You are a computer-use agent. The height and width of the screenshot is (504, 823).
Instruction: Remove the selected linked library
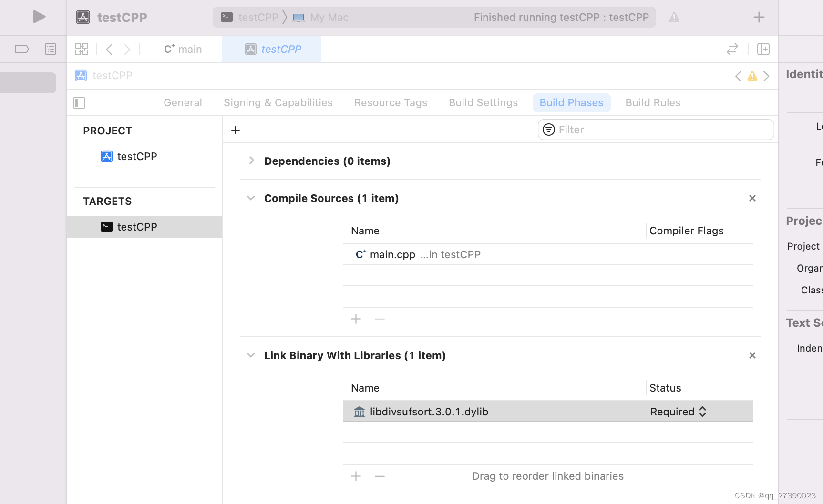tap(380, 476)
